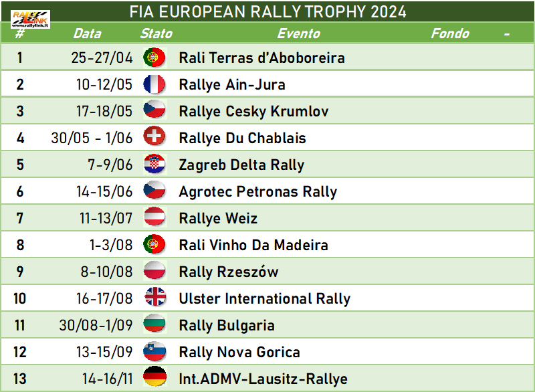Select the Evento column header
The image size is (535, 392).
pos(298,33)
